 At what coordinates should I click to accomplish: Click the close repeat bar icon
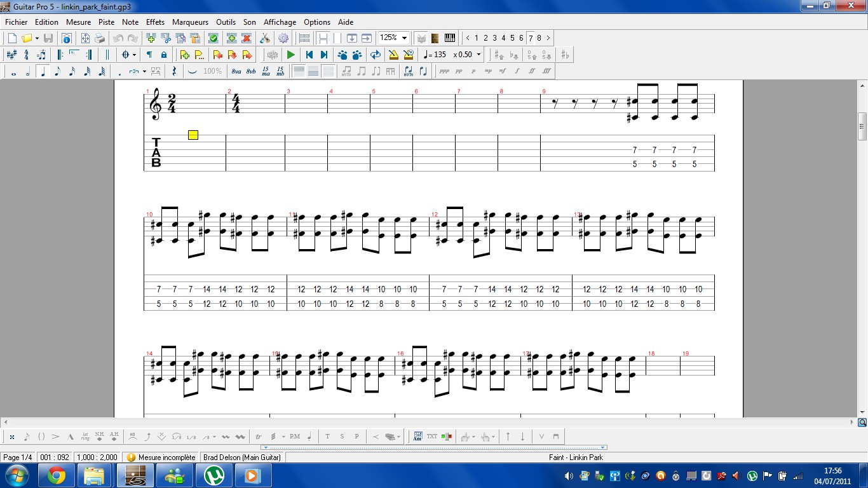pyautogui.click(x=90, y=55)
